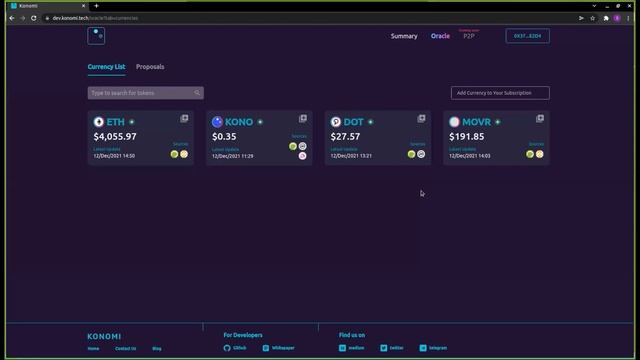The image size is (640, 360).
Task: Reload the page in browser
Action: tap(33, 18)
